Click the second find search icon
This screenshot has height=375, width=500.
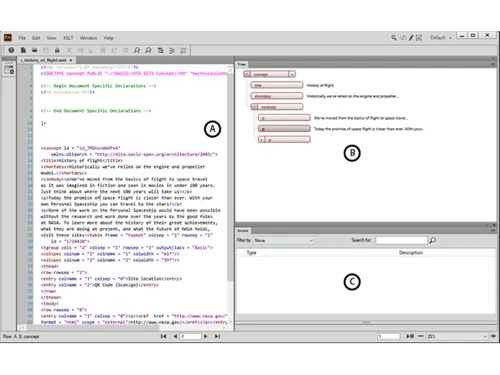click(148, 50)
